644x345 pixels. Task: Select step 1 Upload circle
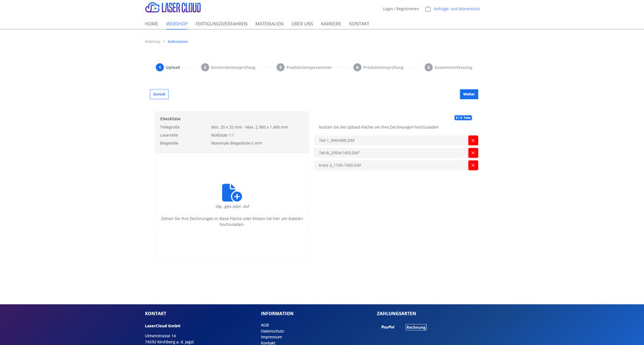tap(160, 67)
